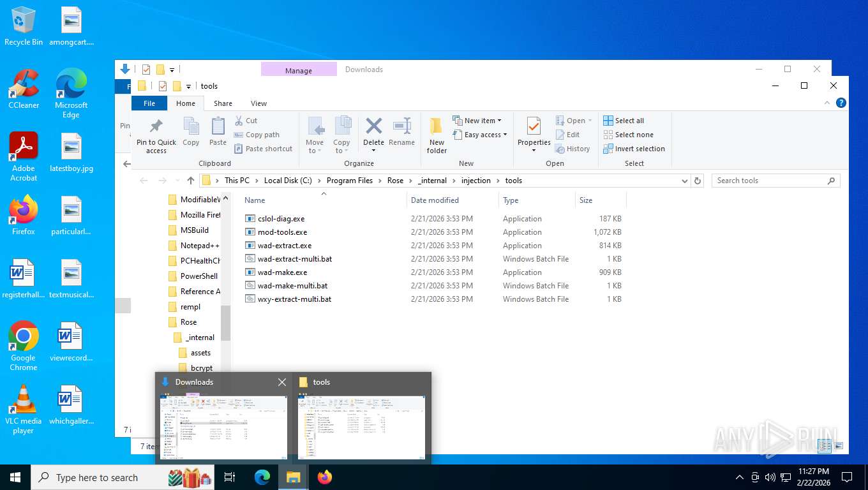Open Google Chrome desktop shortcut
The height and width of the screenshot is (490, 868).
tap(24, 346)
